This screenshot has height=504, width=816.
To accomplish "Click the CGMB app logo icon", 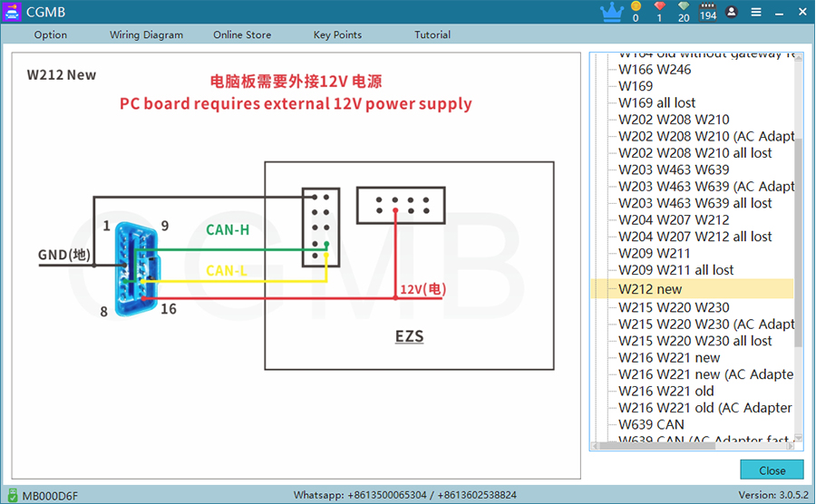I will 13,13.
